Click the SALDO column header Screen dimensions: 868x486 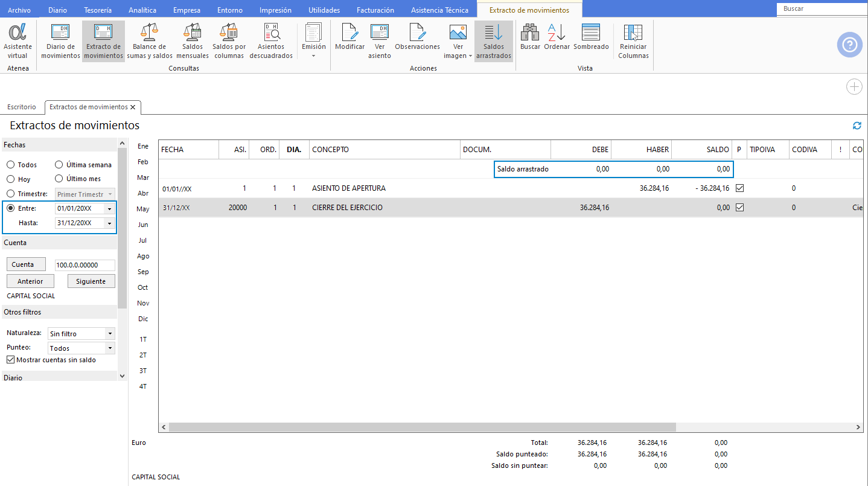click(701, 150)
